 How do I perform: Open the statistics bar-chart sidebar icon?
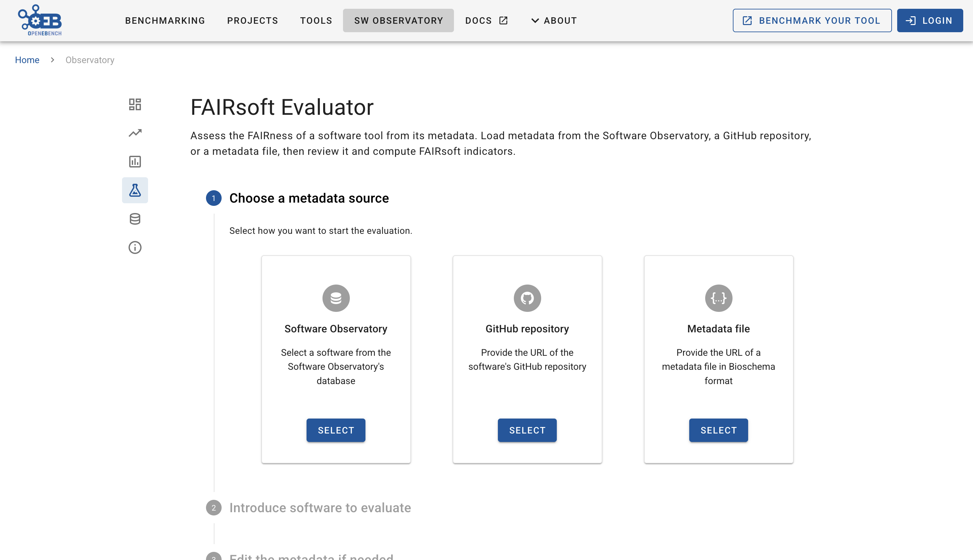coord(135,162)
